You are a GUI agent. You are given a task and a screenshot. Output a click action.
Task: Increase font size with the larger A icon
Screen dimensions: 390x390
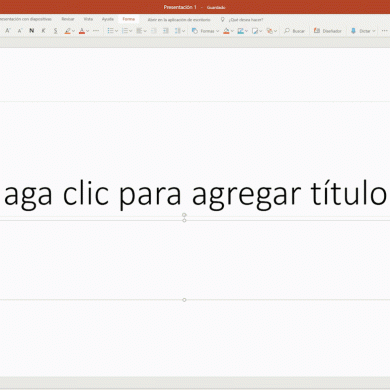(x=8, y=31)
